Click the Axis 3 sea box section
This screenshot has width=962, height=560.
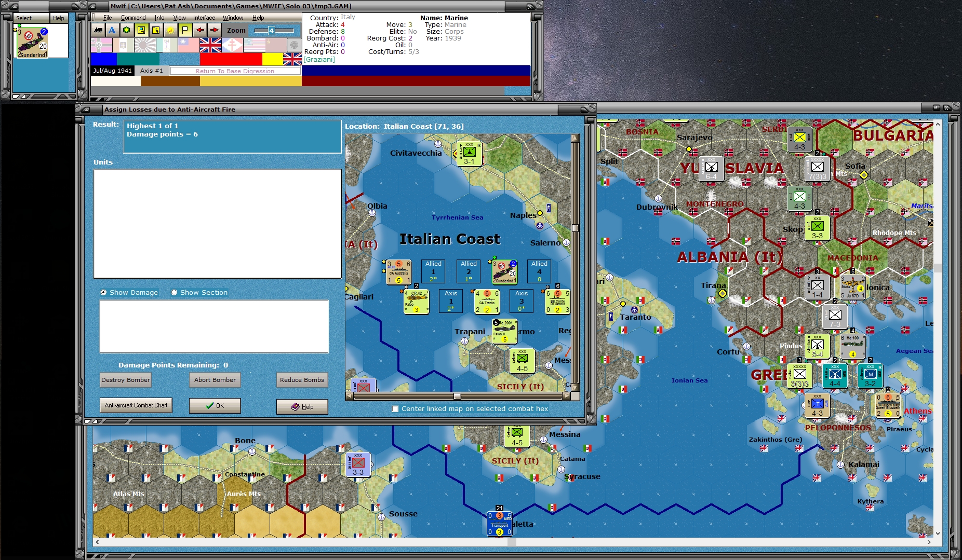pyautogui.click(x=522, y=301)
